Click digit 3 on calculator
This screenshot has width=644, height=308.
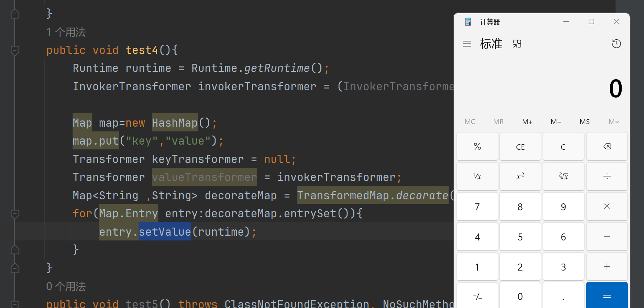(x=563, y=267)
